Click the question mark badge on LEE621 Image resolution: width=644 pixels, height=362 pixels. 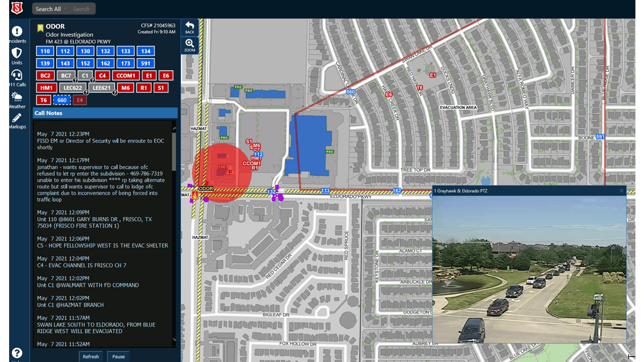[x=114, y=93]
